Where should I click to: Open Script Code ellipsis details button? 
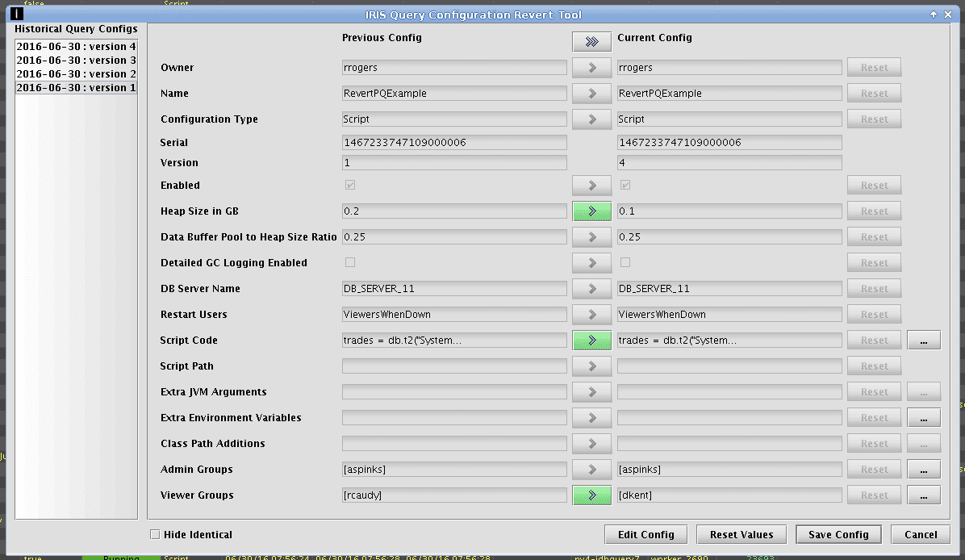coord(924,341)
